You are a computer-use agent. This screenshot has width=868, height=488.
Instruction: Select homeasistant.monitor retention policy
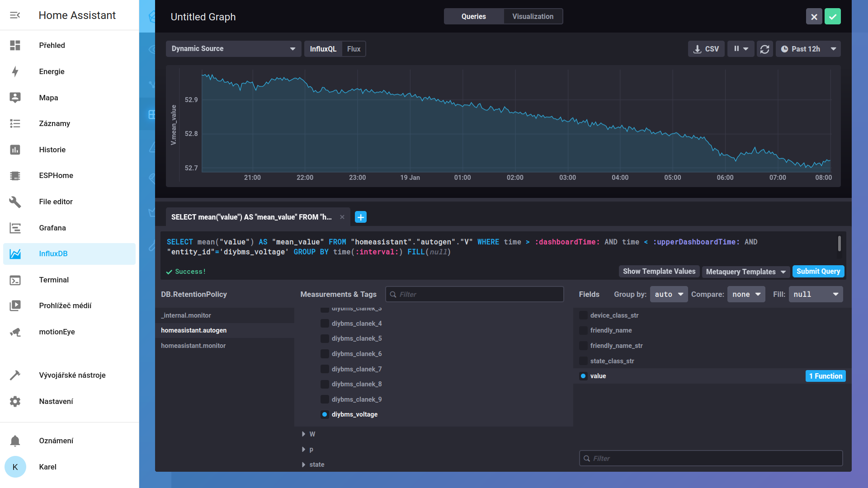[225, 346]
